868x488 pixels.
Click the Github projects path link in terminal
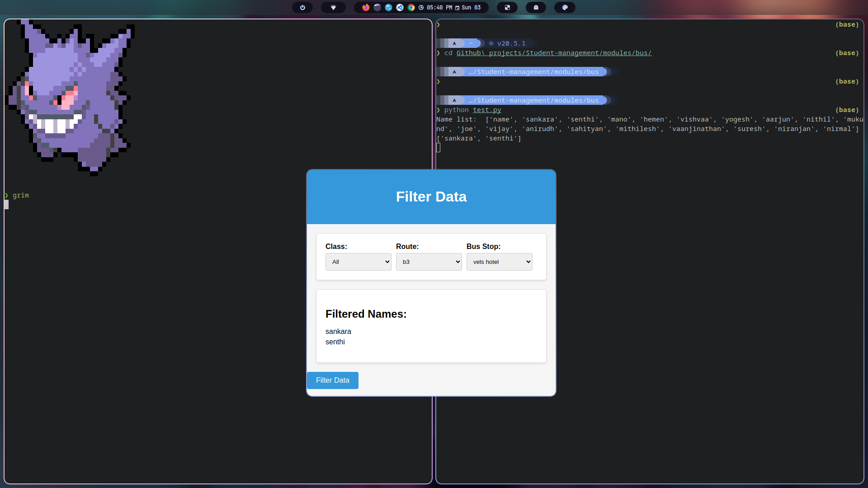tap(554, 53)
